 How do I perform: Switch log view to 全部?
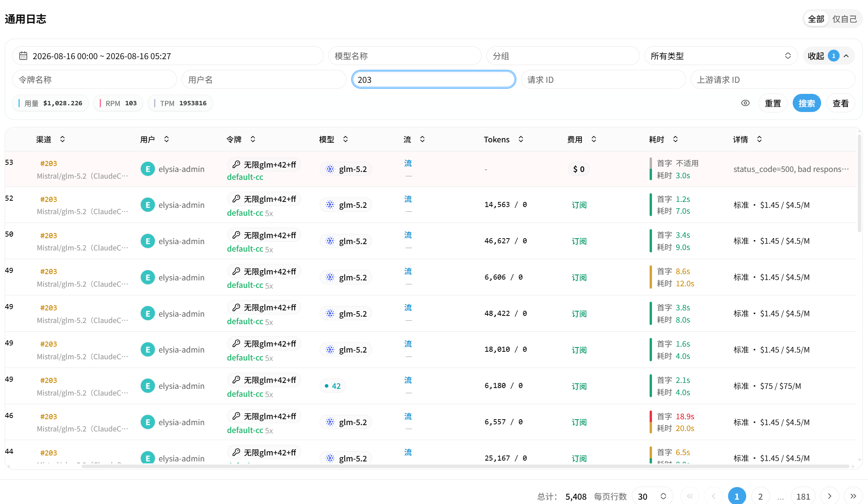816,19
